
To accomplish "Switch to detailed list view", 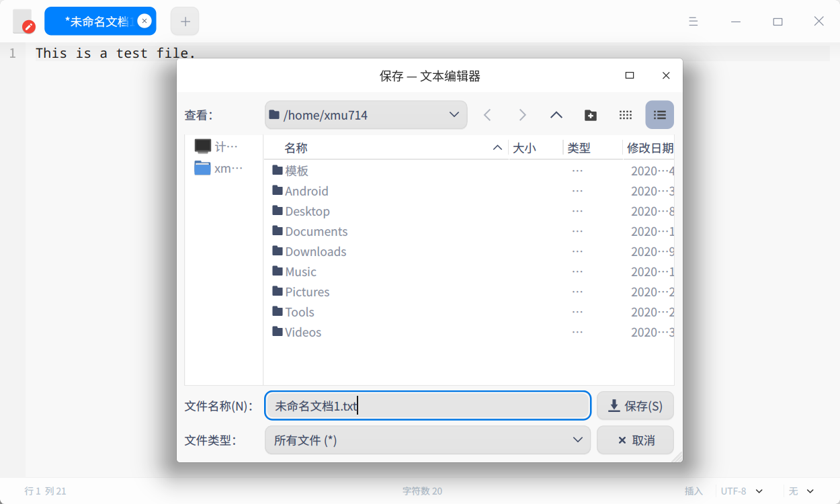I will 660,115.
